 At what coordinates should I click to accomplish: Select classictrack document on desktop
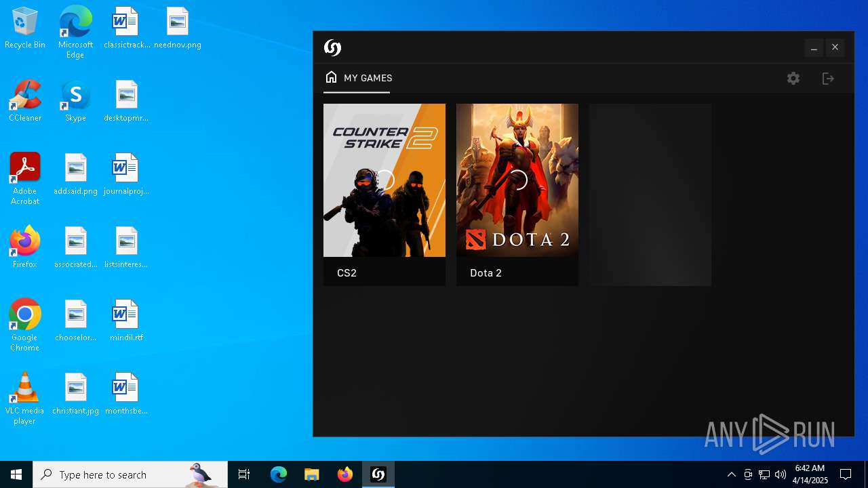click(x=126, y=28)
